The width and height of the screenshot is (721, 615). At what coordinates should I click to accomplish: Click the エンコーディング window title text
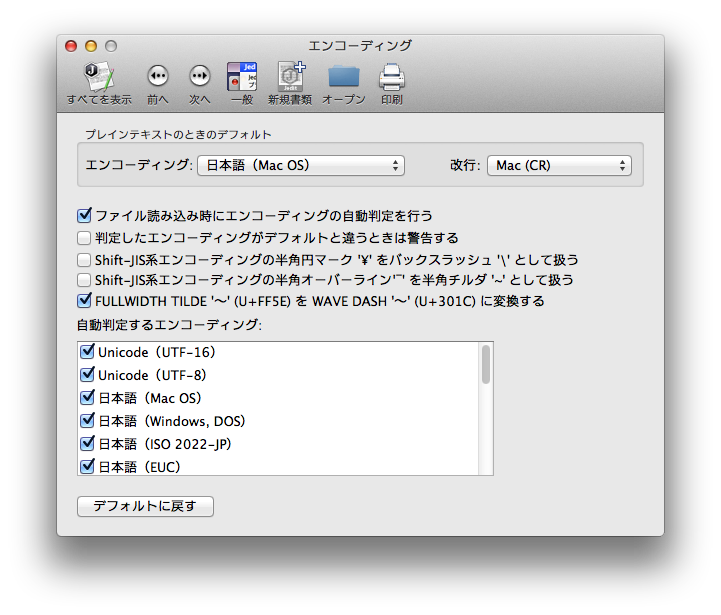(x=360, y=46)
